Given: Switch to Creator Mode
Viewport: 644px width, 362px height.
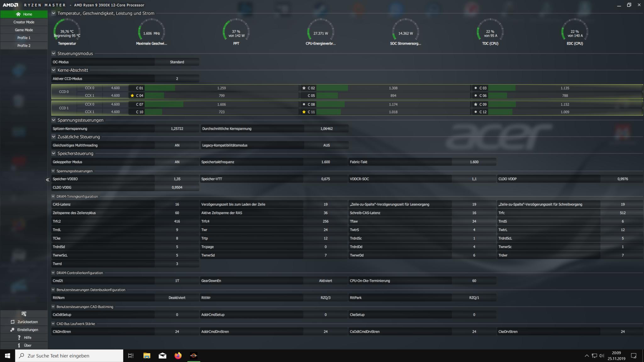Looking at the screenshot, I should click(24, 22).
